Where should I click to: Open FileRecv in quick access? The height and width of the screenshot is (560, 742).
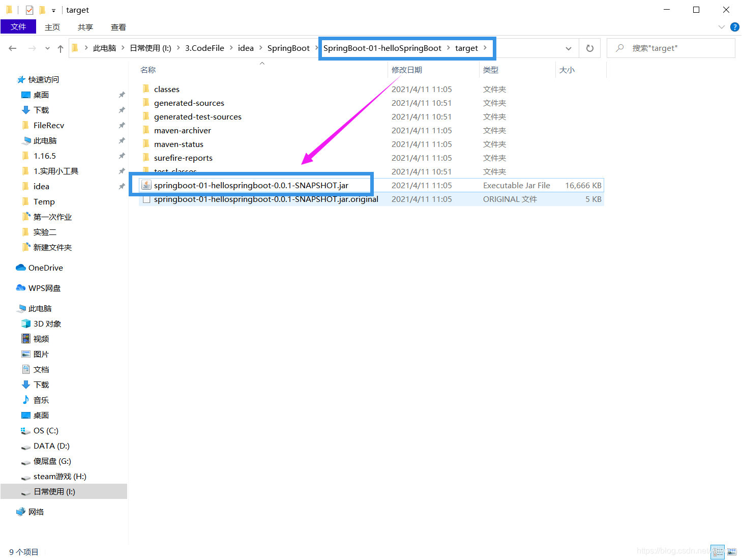point(49,126)
